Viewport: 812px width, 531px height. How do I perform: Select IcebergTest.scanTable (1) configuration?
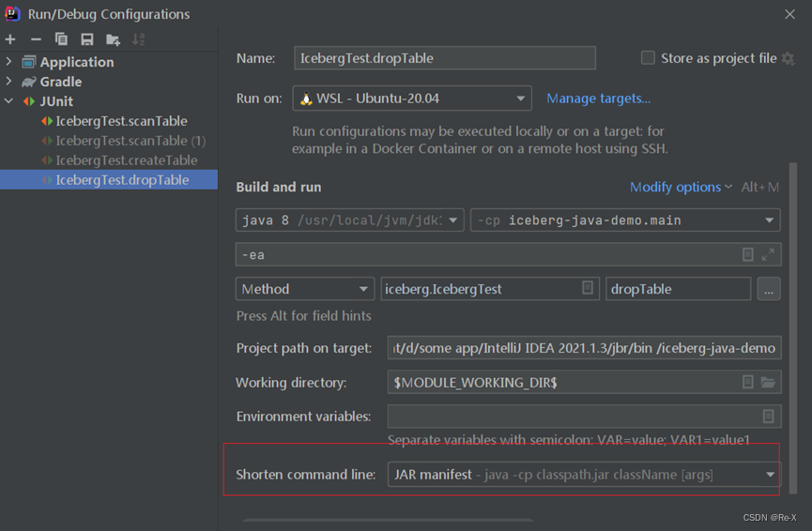109,141
